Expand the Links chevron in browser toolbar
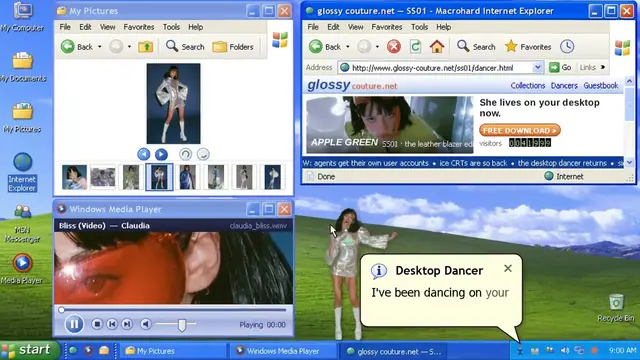Viewport: 640px width, 360px height. coord(603,67)
